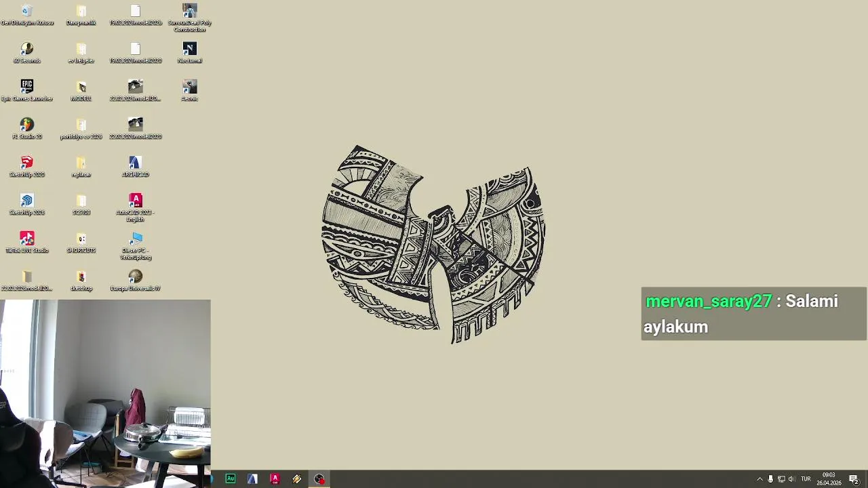Select AutoCAD 2023 - English desktop shortcut
868x488 pixels.
coord(135,207)
